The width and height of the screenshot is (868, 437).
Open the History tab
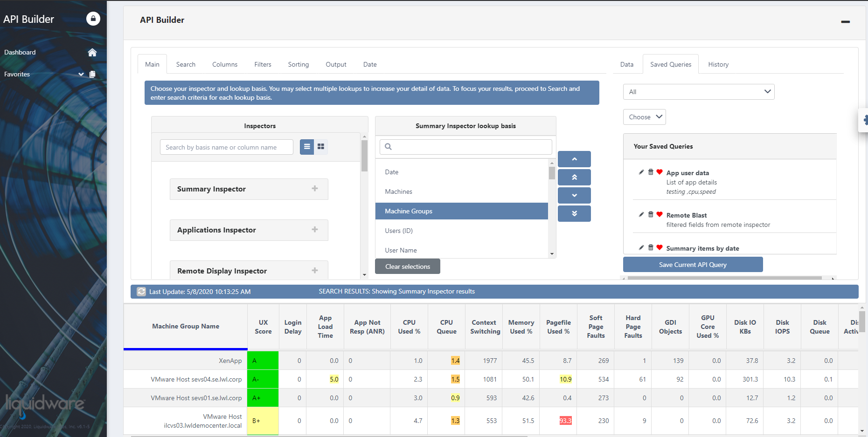[x=718, y=64]
